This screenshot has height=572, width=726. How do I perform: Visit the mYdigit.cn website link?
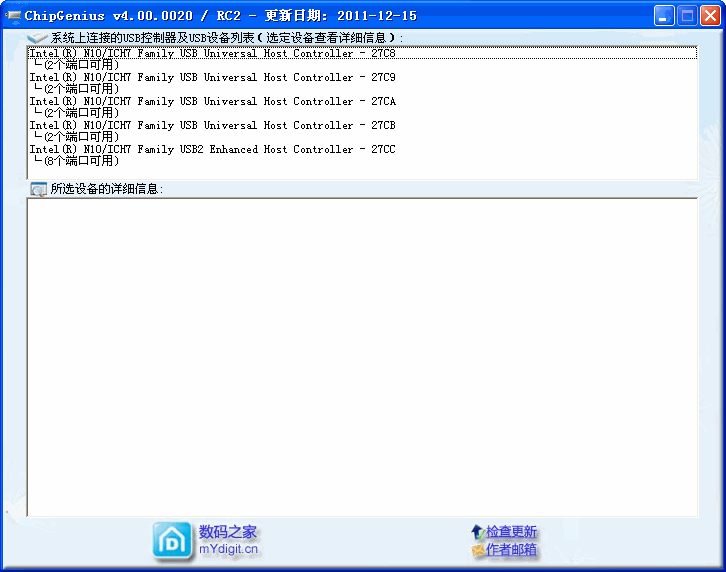[x=228, y=549]
